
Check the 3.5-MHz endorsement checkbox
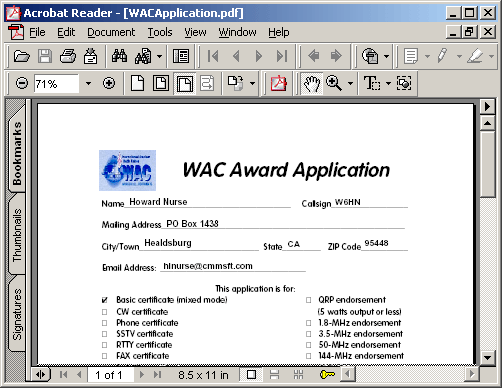[309, 334]
